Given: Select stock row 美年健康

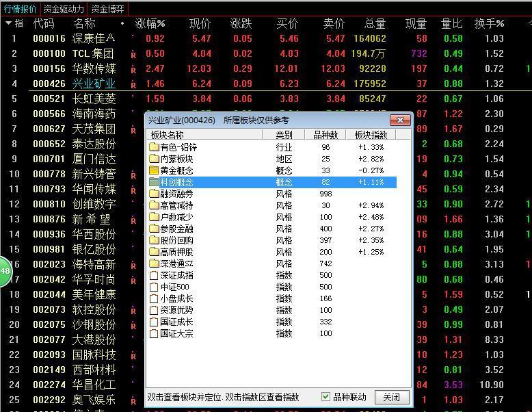Looking at the screenshot, I should (94, 294).
